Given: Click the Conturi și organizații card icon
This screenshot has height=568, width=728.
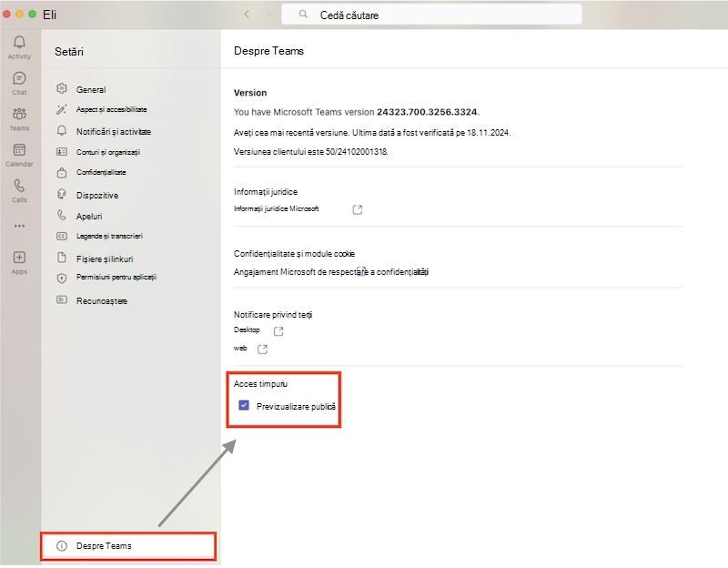Looking at the screenshot, I should click(62, 152).
